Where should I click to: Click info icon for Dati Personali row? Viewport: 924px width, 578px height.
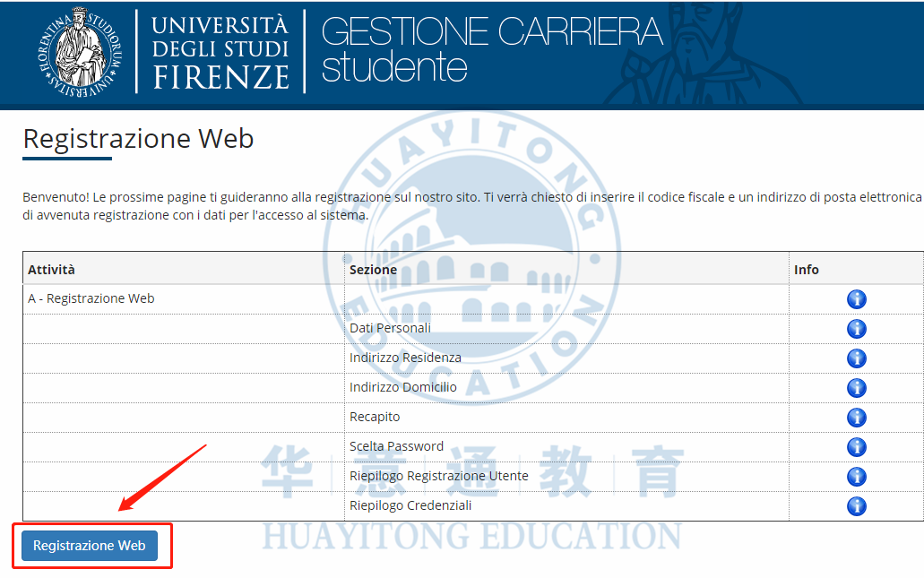(856, 329)
